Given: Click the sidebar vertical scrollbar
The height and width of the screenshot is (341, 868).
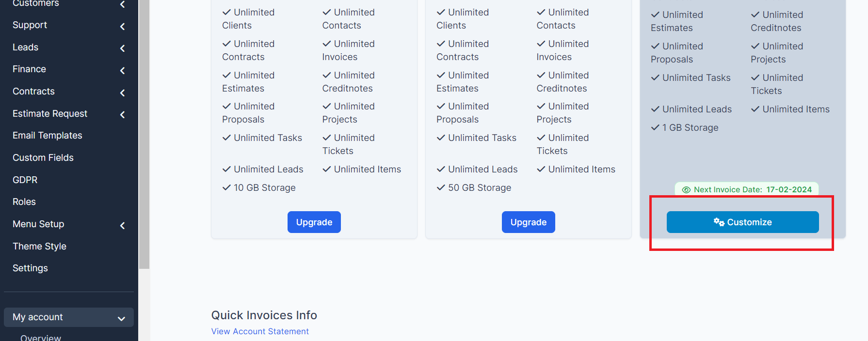Looking at the screenshot, I should [144, 145].
